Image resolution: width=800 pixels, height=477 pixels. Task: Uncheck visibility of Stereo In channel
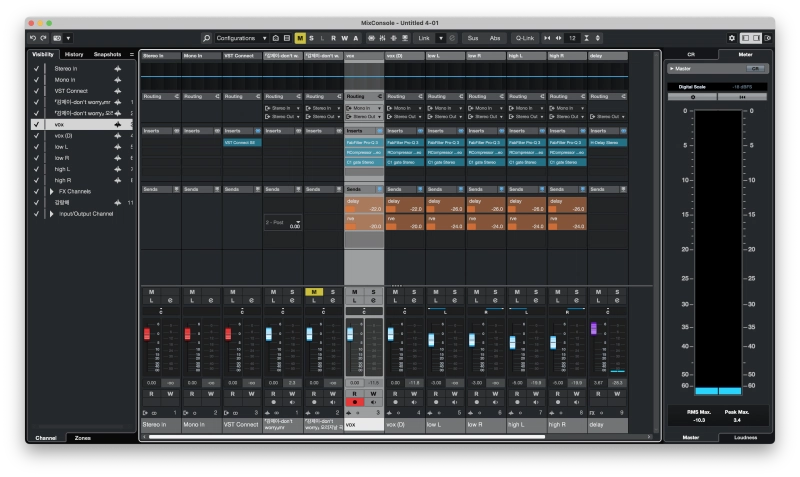36,68
